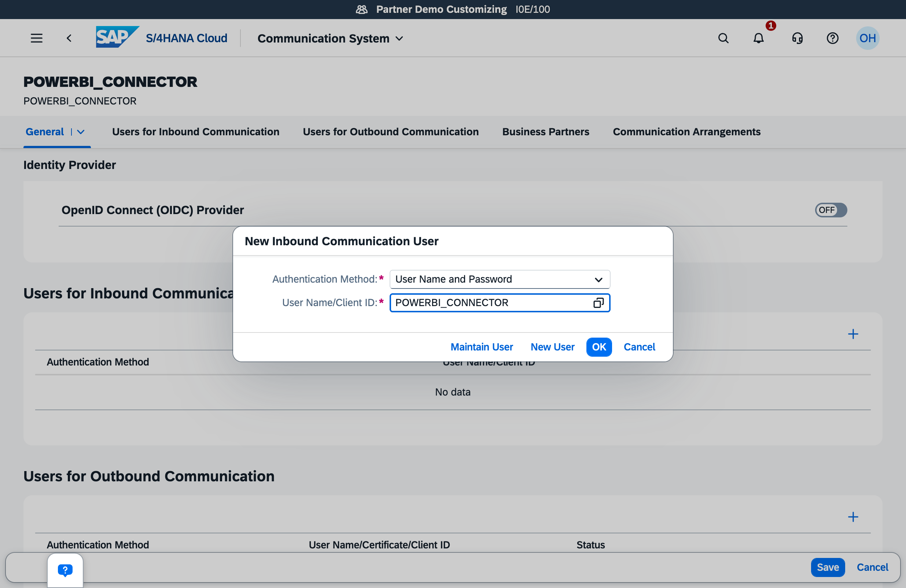The image size is (906, 588).
Task: Switch to Users for Outbound Communication tab
Action: tap(391, 132)
